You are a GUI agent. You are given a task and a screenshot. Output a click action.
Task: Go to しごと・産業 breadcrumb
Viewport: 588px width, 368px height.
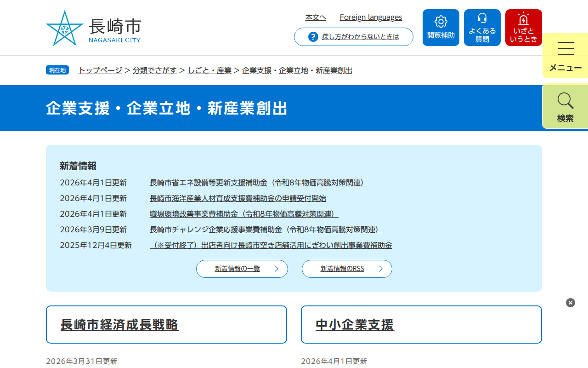point(209,70)
